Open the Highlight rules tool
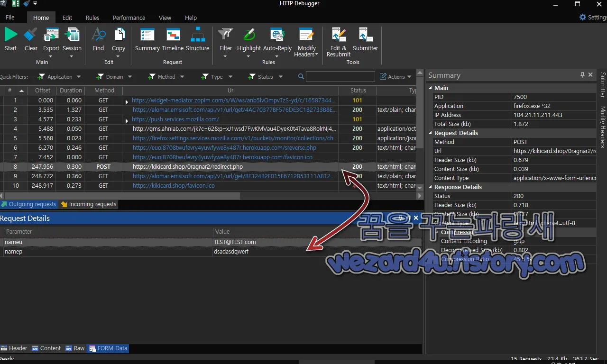The height and width of the screenshot is (364, 607). (249, 42)
